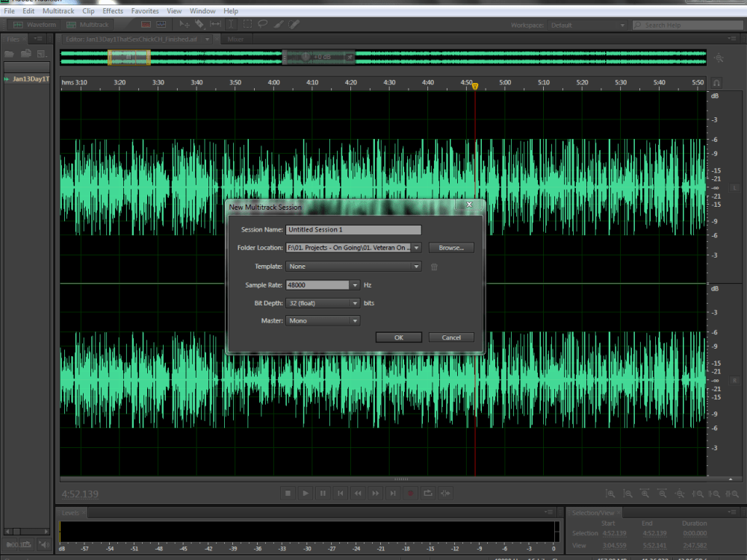The width and height of the screenshot is (747, 560).
Task: Adjust the HUD +0 dB volume knob
Action: coord(306,57)
